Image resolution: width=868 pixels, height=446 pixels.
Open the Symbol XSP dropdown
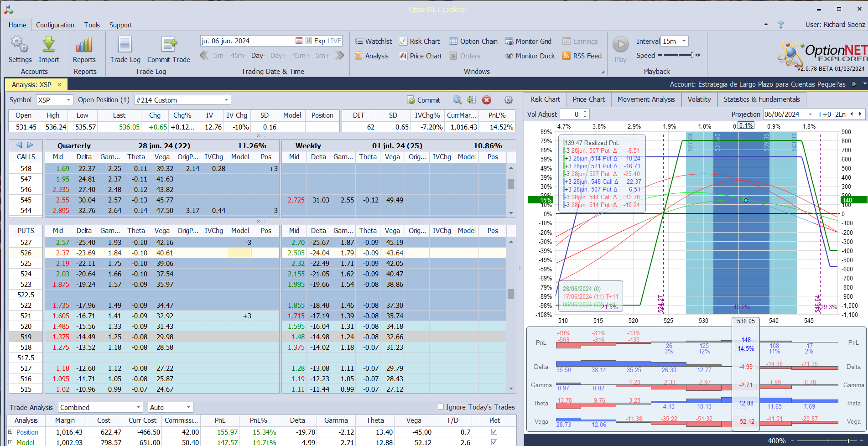tap(69, 100)
